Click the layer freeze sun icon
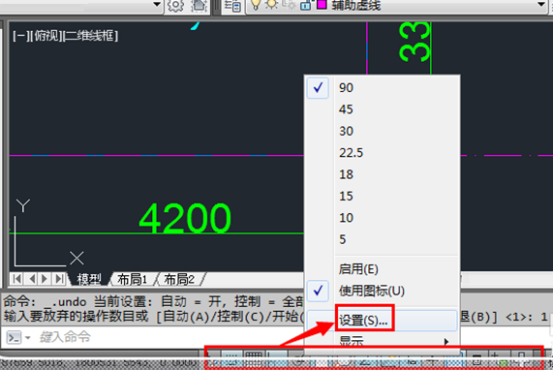 pyautogui.click(x=271, y=4)
